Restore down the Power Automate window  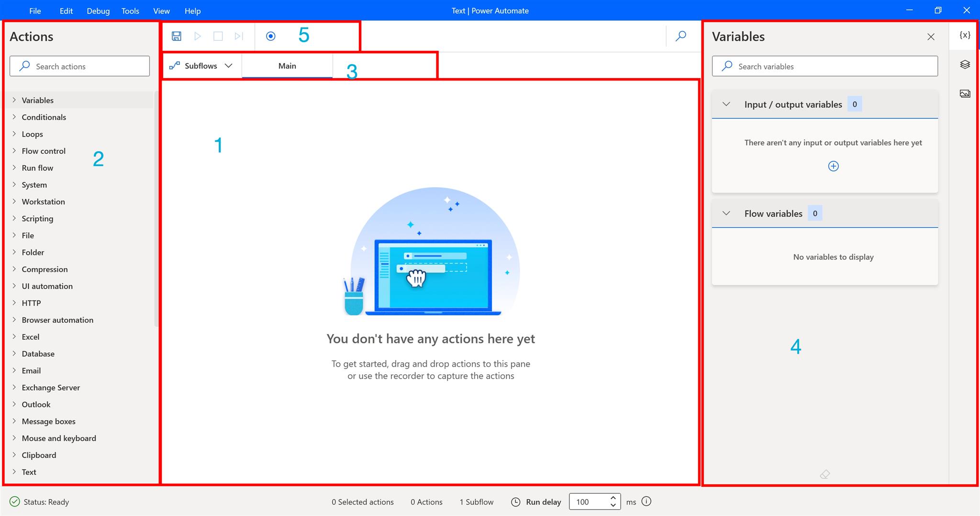(x=938, y=10)
